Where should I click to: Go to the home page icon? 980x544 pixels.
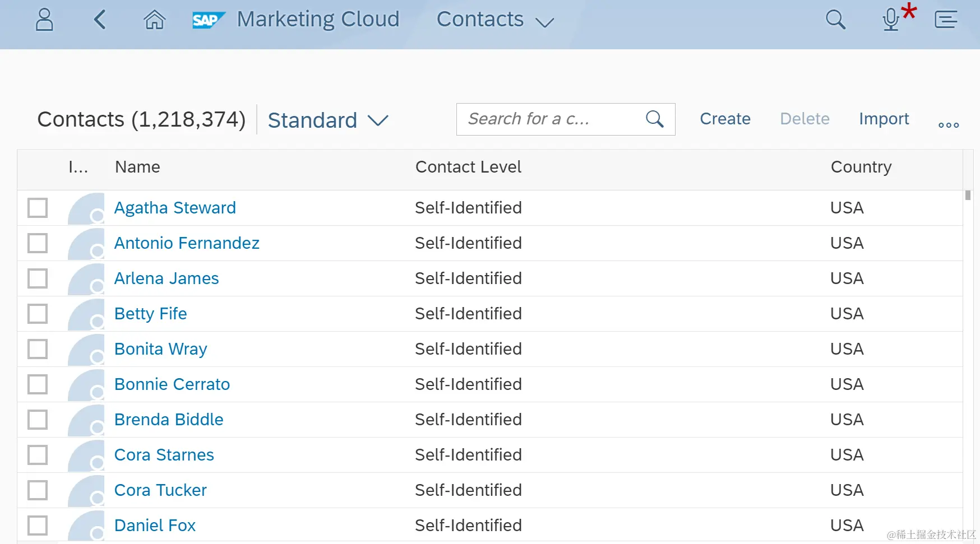(154, 20)
